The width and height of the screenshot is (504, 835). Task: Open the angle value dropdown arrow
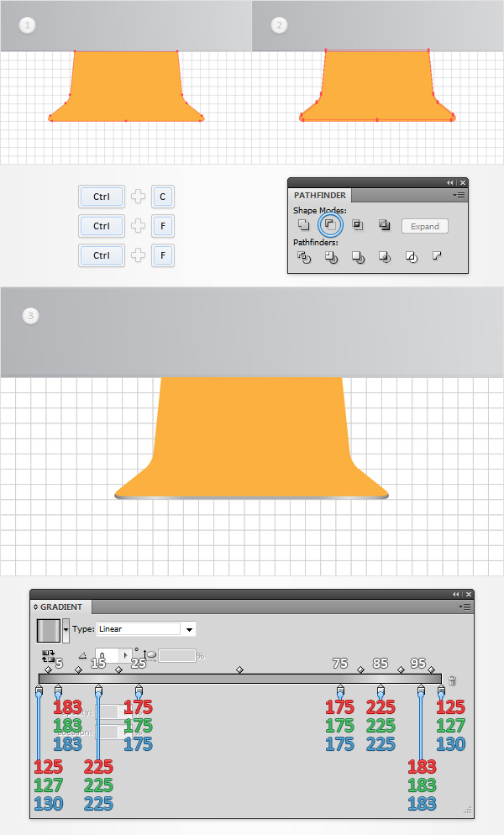point(126,655)
